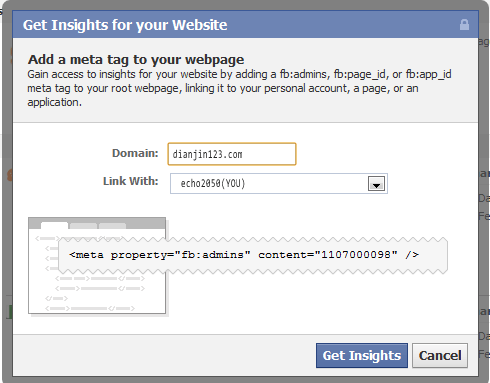Click the description paragraph about fb:page_id

239,88
